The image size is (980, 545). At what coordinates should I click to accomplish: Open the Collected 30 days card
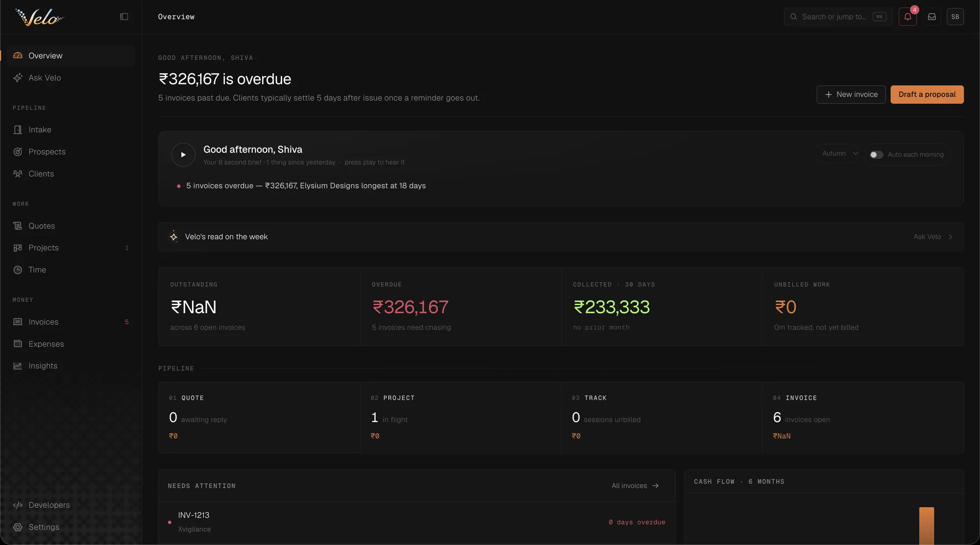coord(661,307)
